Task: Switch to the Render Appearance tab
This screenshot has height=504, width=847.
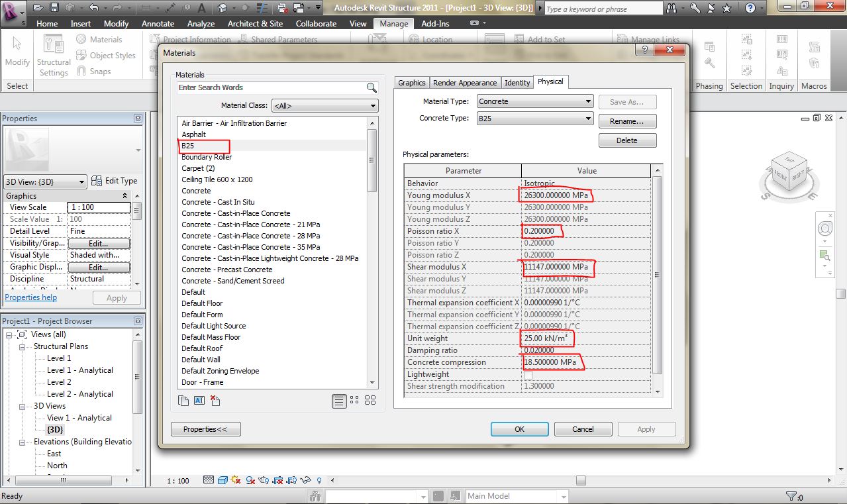Action: pyautogui.click(x=465, y=83)
